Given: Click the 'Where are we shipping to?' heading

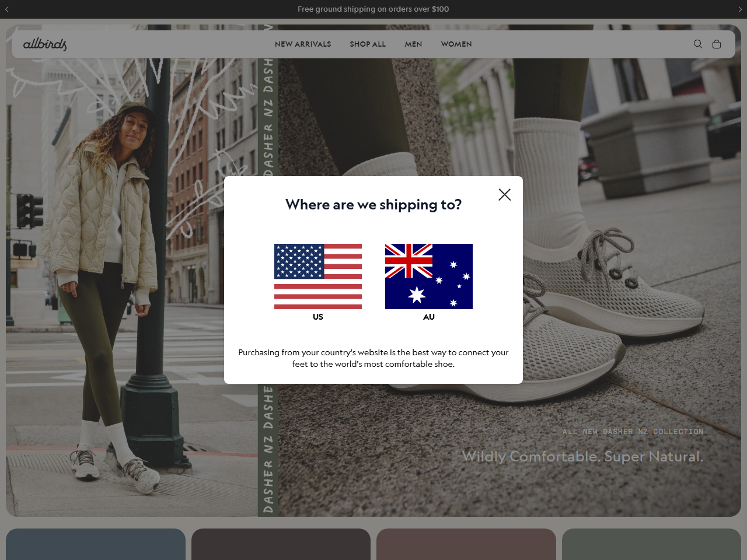Looking at the screenshot, I should tap(373, 205).
